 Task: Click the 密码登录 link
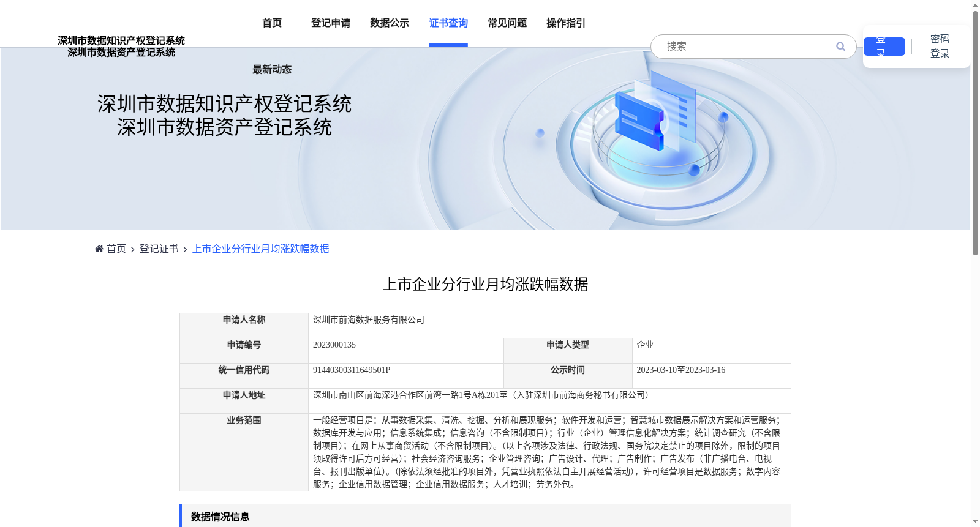pyautogui.click(x=940, y=47)
